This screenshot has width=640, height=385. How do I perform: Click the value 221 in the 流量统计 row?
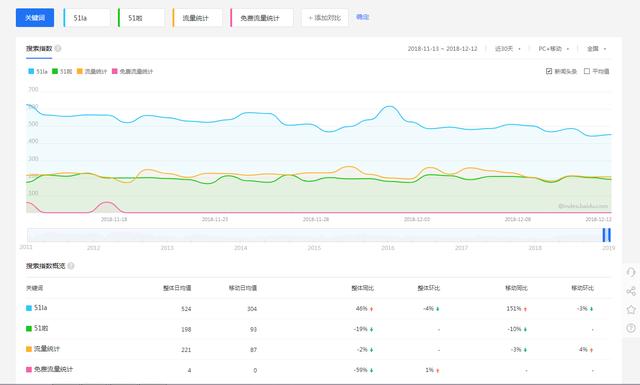tap(186, 350)
